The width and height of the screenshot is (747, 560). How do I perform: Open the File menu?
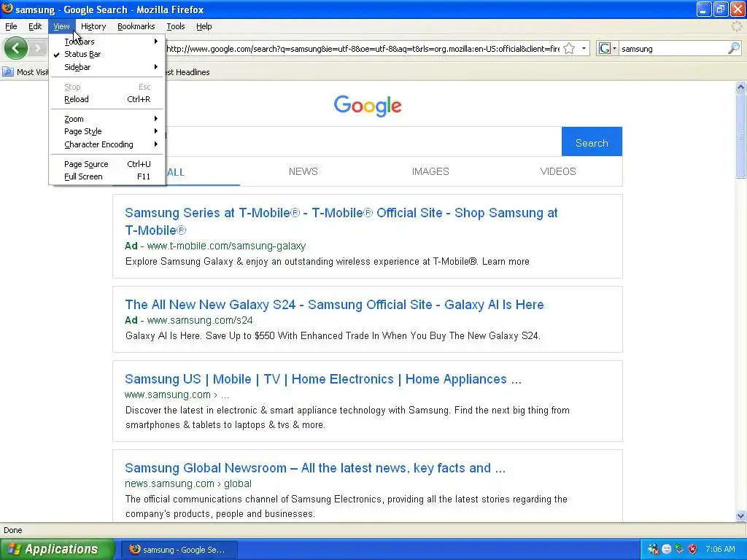coord(11,26)
